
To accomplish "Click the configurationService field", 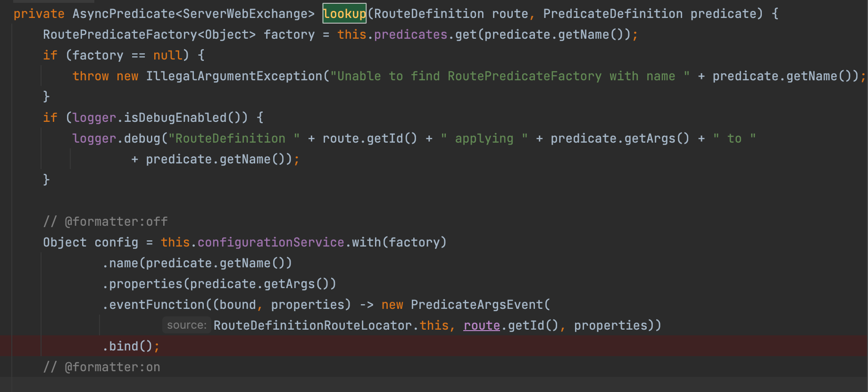I will click(x=271, y=242).
